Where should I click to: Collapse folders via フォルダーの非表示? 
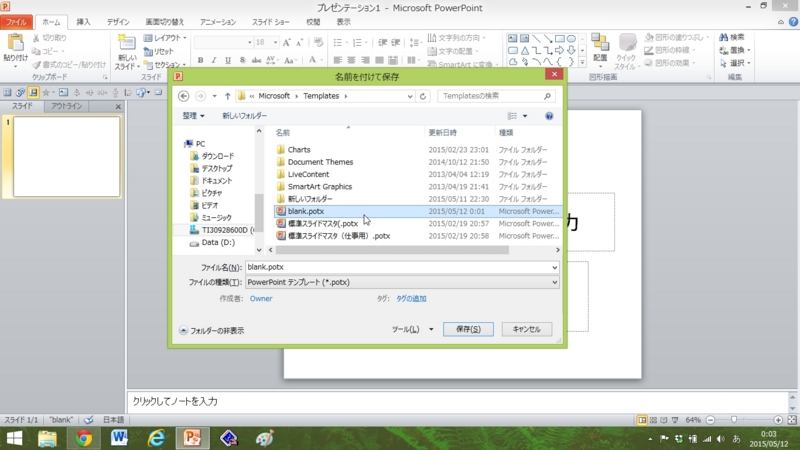[212, 331]
